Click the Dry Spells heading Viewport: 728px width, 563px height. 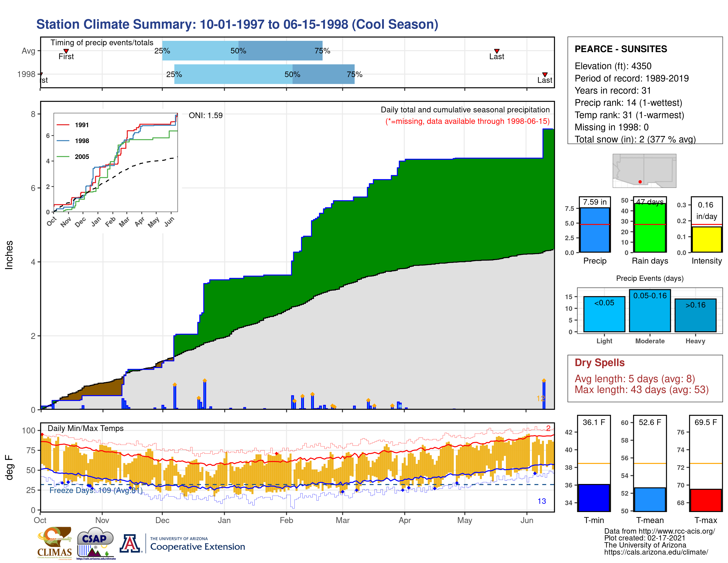point(599,363)
